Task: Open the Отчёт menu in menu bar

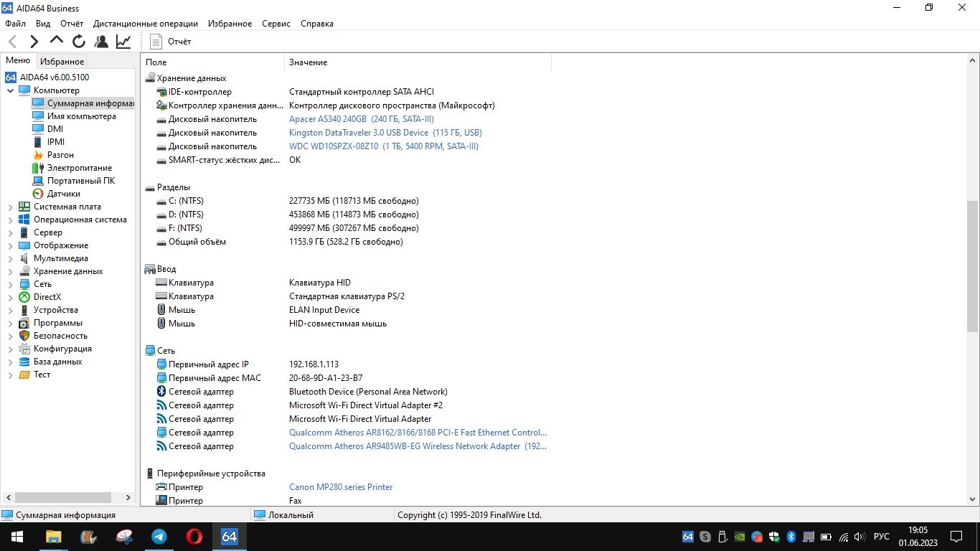Action: (x=72, y=24)
